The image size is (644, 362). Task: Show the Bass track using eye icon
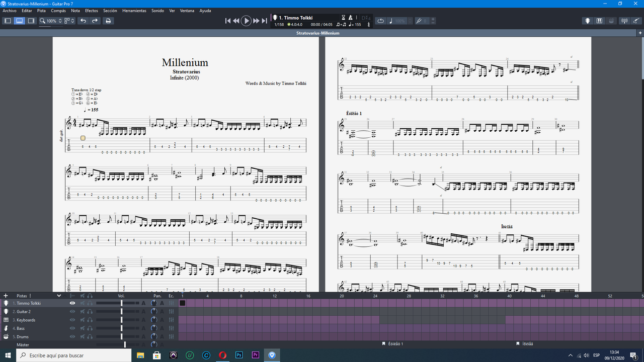click(72, 328)
